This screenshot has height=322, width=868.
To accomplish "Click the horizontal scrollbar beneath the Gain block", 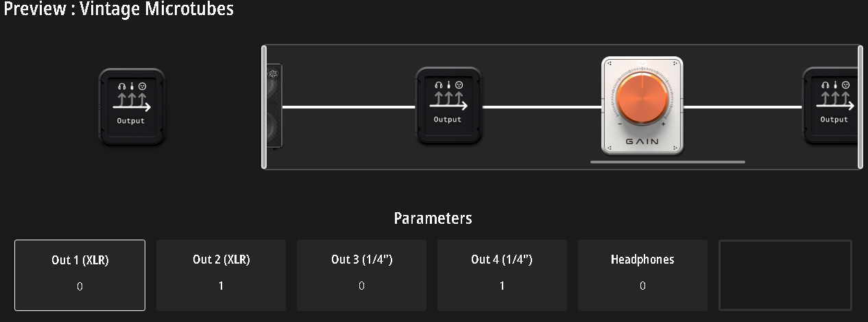I will 667,162.
